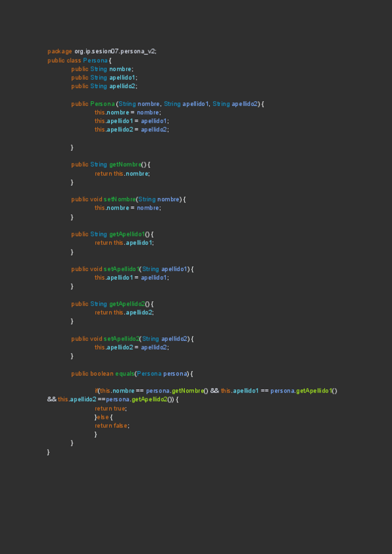Click the Persona class name in class declaration
The width and height of the screenshot is (392, 554).
(95, 60)
